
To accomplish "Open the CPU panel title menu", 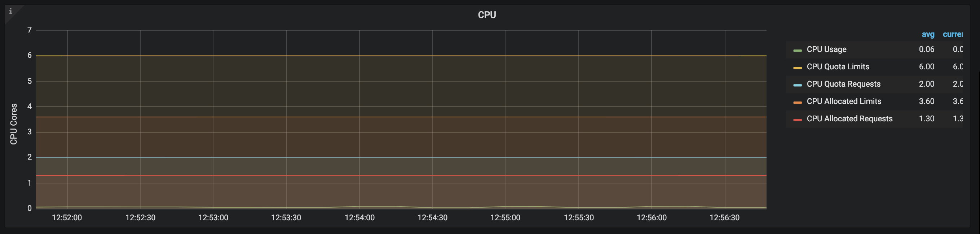I will click(487, 15).
